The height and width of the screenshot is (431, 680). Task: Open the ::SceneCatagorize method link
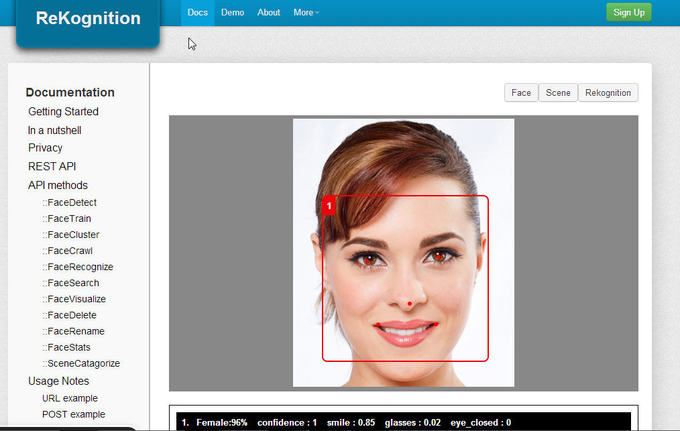coord(81,363)
